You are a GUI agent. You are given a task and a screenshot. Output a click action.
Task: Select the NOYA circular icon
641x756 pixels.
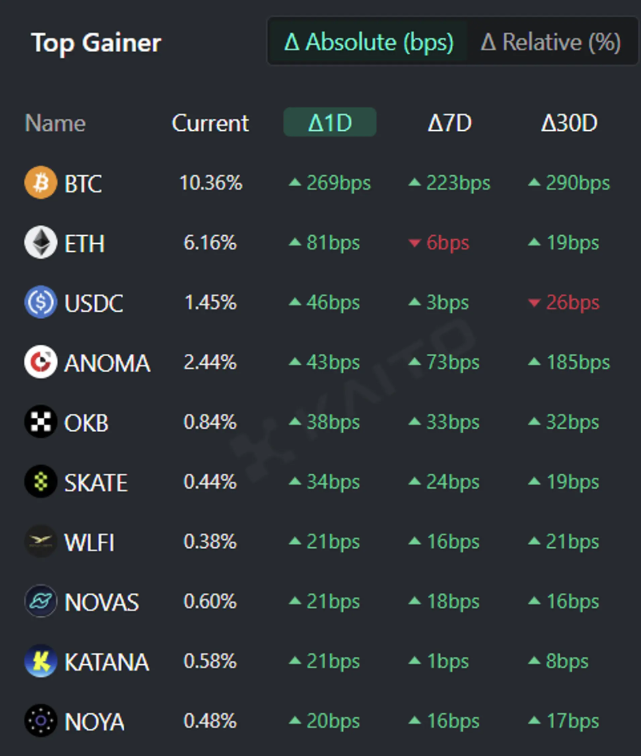tap(41, 721)
